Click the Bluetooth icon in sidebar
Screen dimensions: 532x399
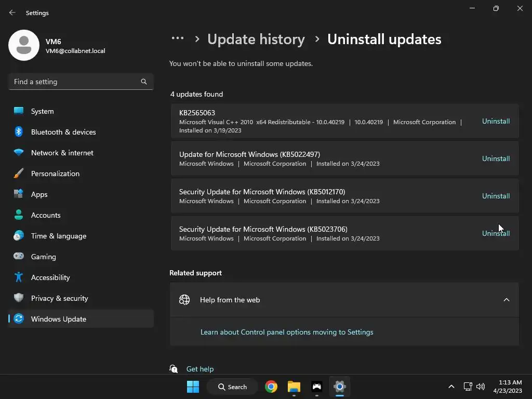coord(19,131)
